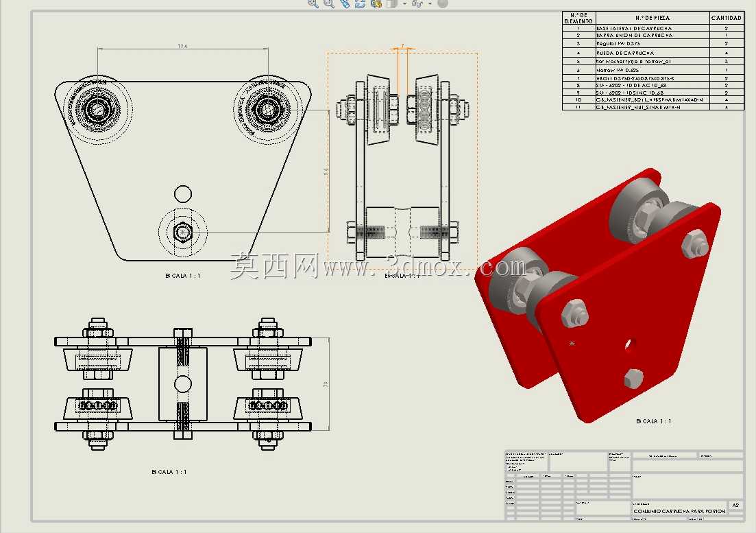Viewport: 756px width, 533px height.
Task: Select the HBOLT part cell in row 7
Action: pyautogui.click(x=653, y=78)
